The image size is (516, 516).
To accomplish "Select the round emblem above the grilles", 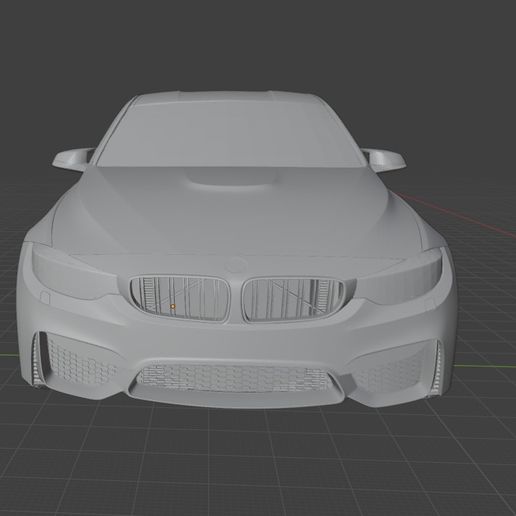I will click(237, 266).
